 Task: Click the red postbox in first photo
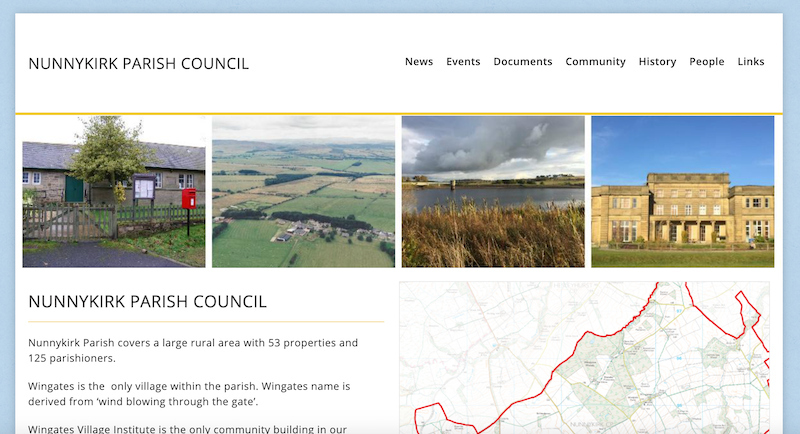[188, 201]
